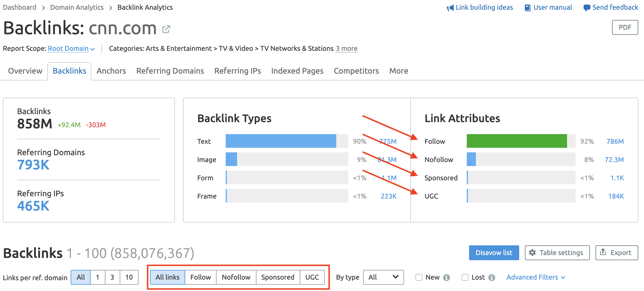Click the 858M backlinks total
Image resolution: width=644 pixels, height=291 pixels.
pyautogui.click(x=35, y=124)
